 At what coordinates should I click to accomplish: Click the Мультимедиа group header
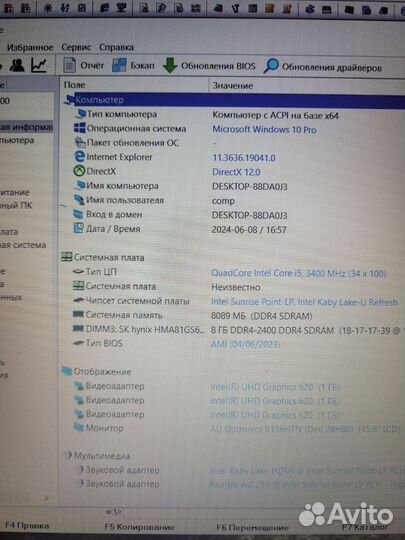[97, 456]
